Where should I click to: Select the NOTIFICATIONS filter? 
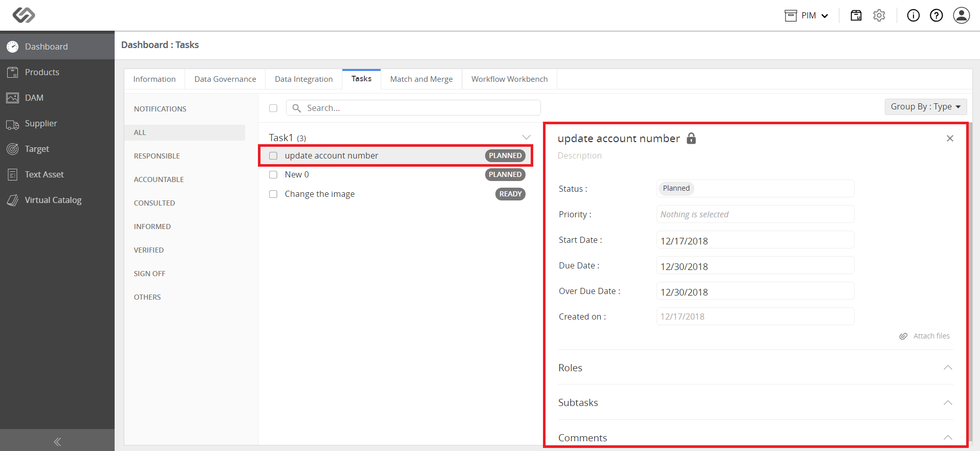[160, 109]
